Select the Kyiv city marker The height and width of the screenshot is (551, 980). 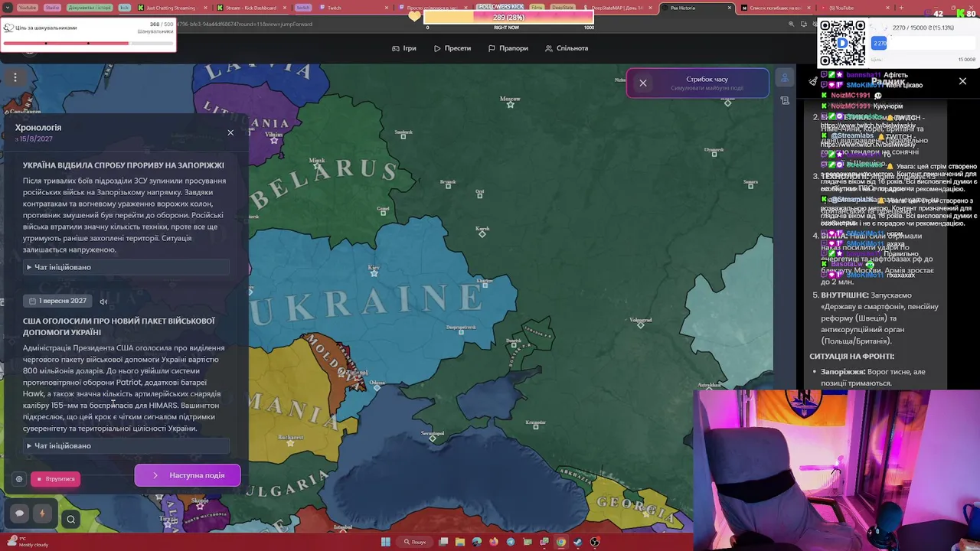point(374,272)
